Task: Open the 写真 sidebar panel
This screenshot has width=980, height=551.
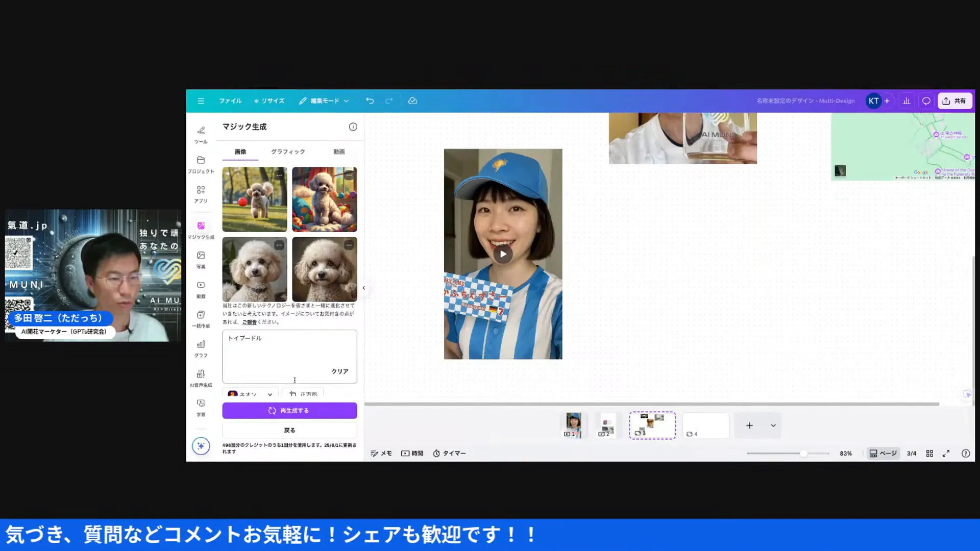Action: [x=201, y=260]
